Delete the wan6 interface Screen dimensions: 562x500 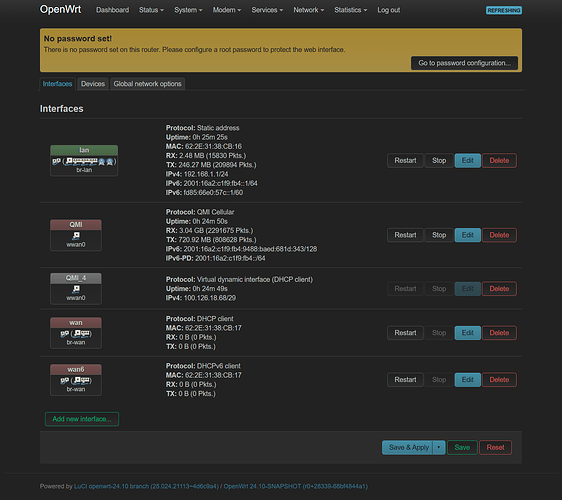tap(499, 380)
